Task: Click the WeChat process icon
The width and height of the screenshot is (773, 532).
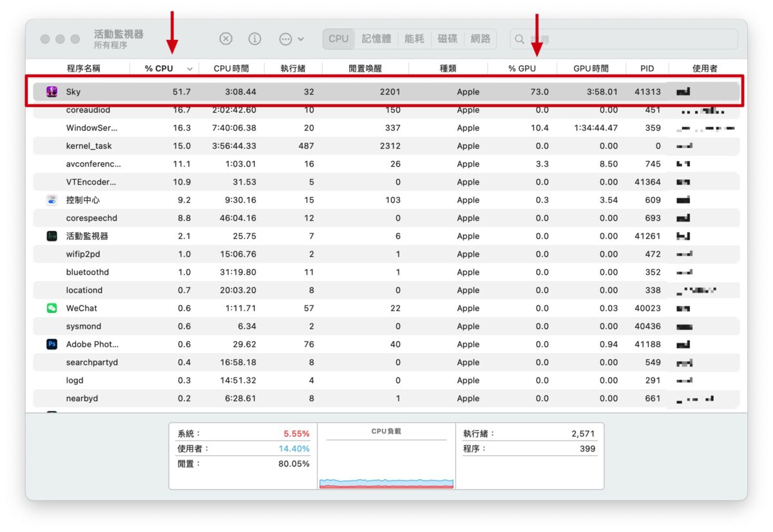Action: point(52,309)
